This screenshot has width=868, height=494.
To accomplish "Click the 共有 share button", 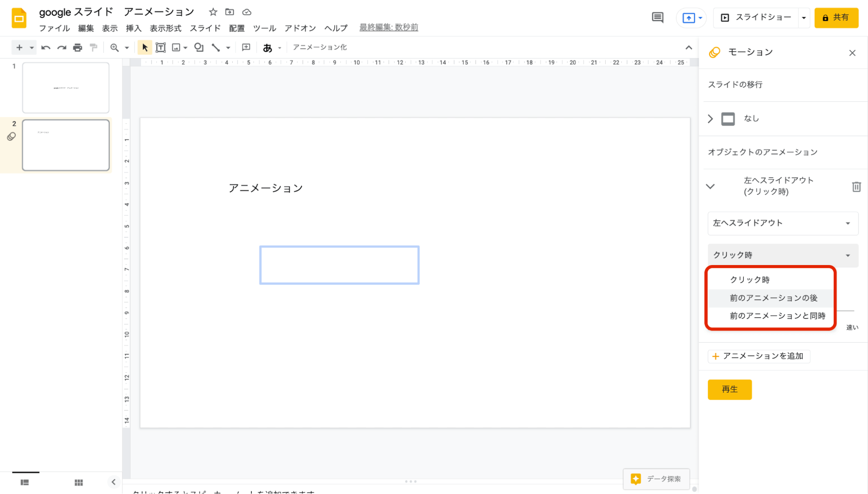I will 836,18.
